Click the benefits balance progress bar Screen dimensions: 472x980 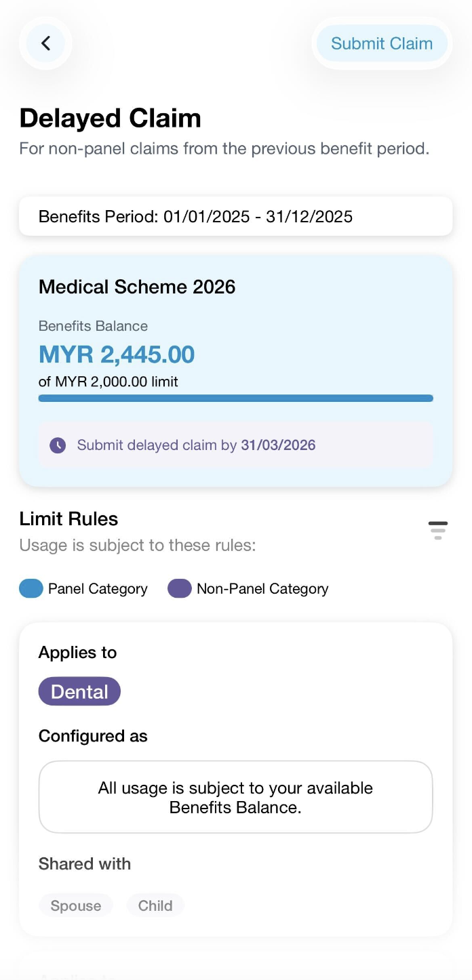coord(235,399)
